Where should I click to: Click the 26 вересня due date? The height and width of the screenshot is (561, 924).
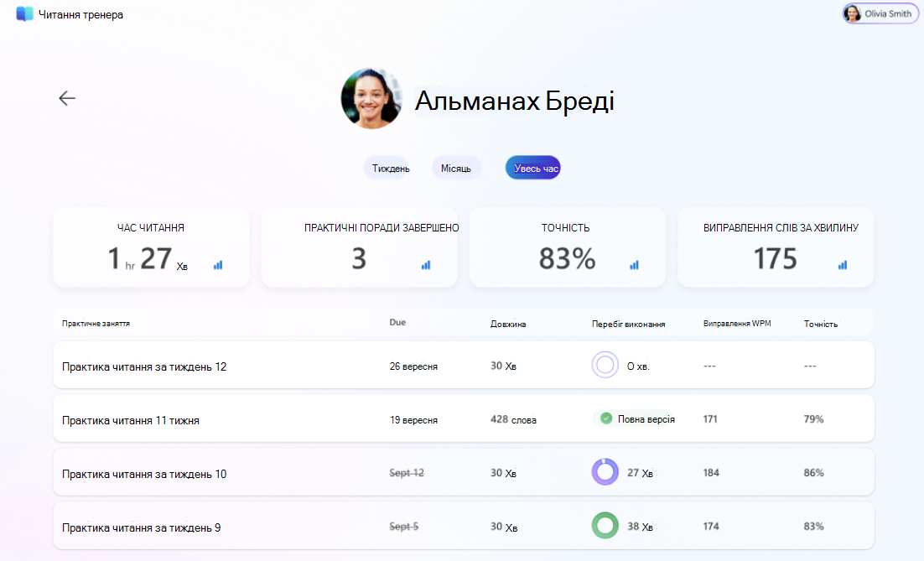pos(413,366)
